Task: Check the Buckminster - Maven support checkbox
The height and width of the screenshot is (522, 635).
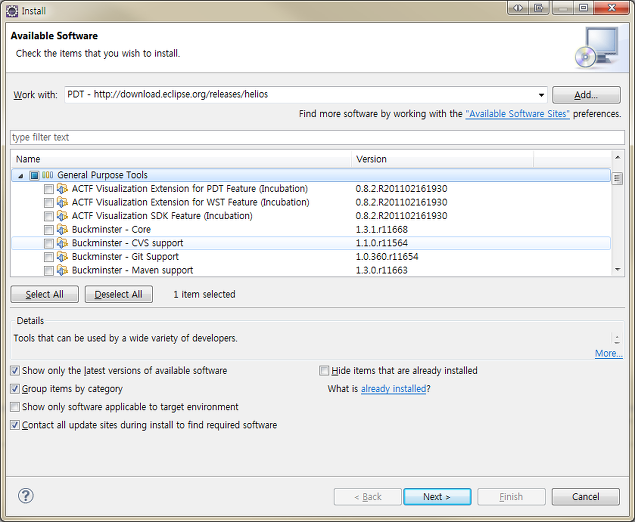Action: 49,271
